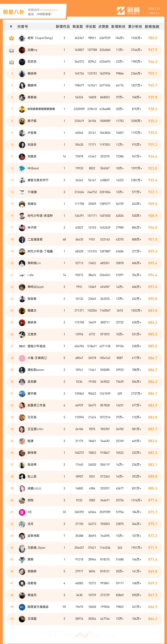Click the 点赞数 column header
Viewport: 167px width, 644px height.
103,26
